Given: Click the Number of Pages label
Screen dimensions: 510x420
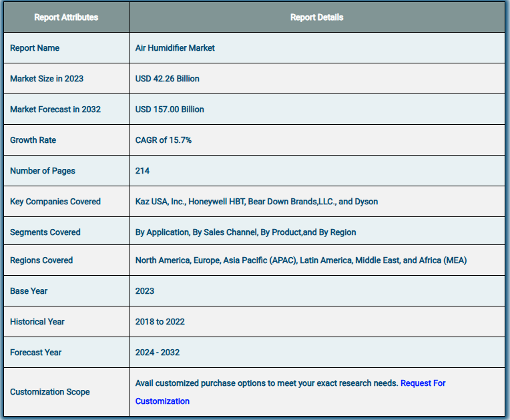Looking at the screenshot, I should pos(43,171).
